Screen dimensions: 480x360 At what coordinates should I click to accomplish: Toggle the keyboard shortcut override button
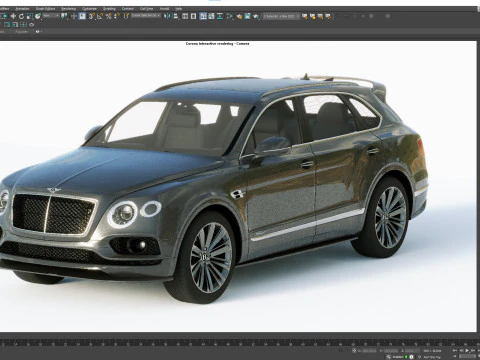82,16
